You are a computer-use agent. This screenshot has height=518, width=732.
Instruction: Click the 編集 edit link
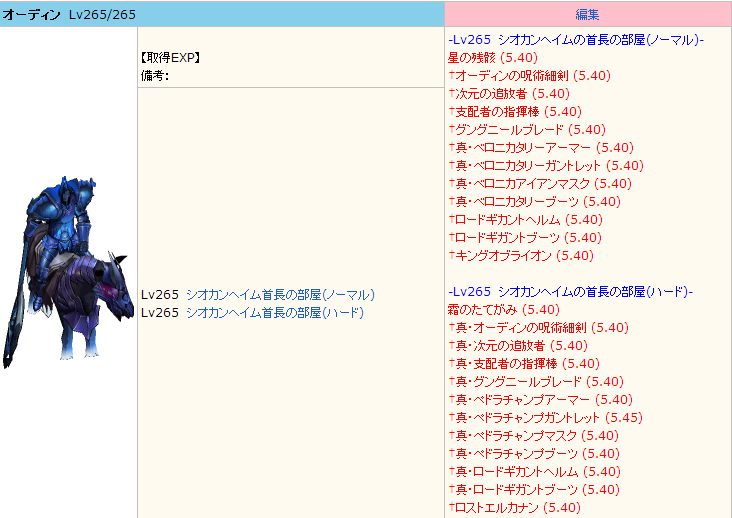tap(587, 14)
